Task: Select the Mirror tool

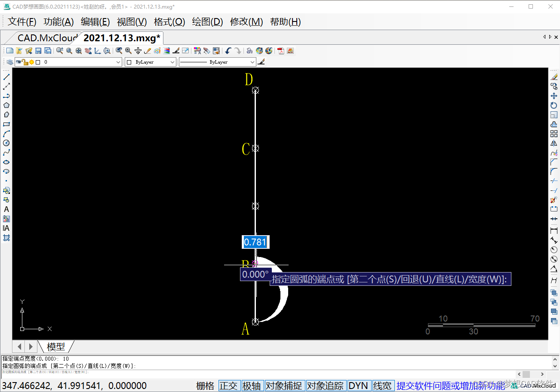Action: [554, 143]
